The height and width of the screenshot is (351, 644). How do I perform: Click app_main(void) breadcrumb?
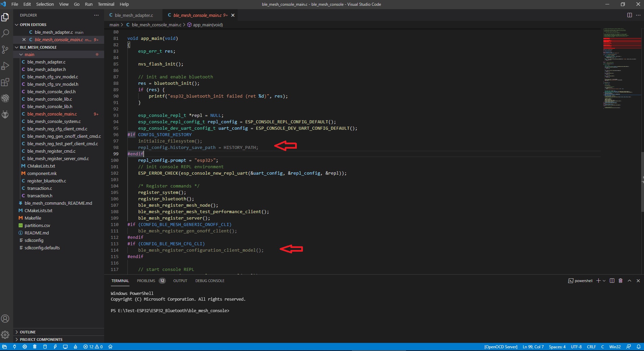(x=205, y=25)
